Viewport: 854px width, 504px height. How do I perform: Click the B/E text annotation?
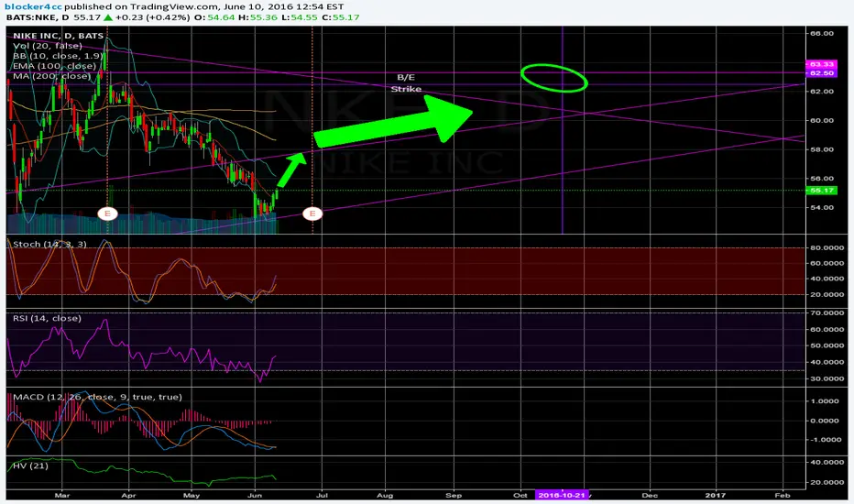pyautogui.click(x=406, y=77)
